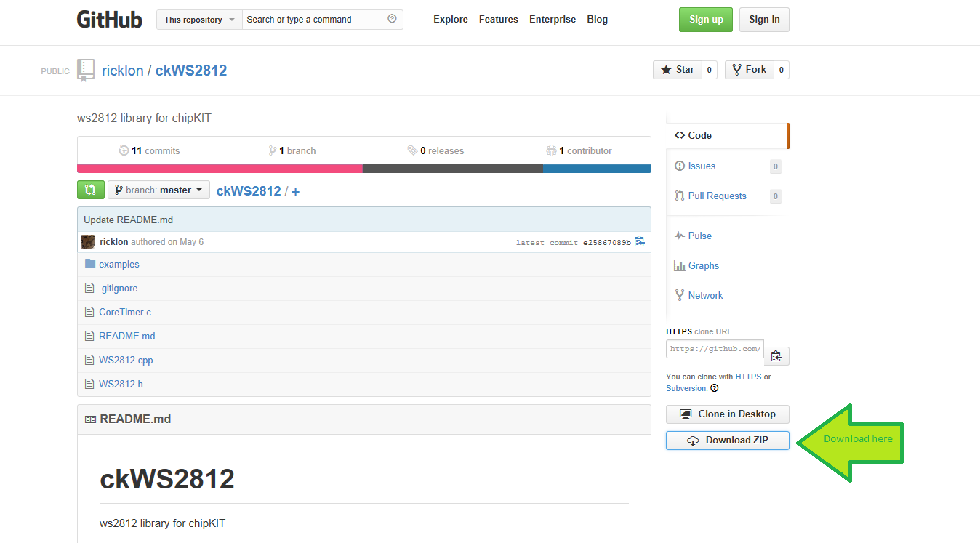The image size is (980, 543).
Task: Star the ckWS2812 repository
Action: pos(678,70)
